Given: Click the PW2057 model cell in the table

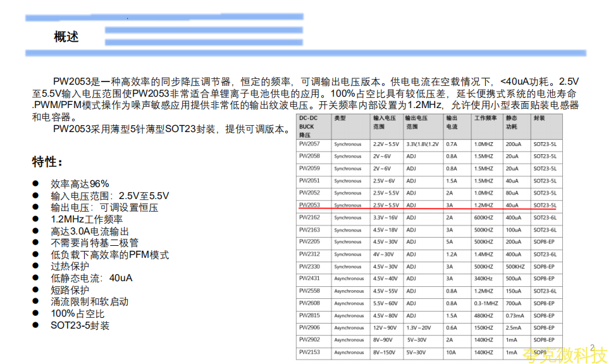Looking at the screenshot, I should [x=309, y=144].
